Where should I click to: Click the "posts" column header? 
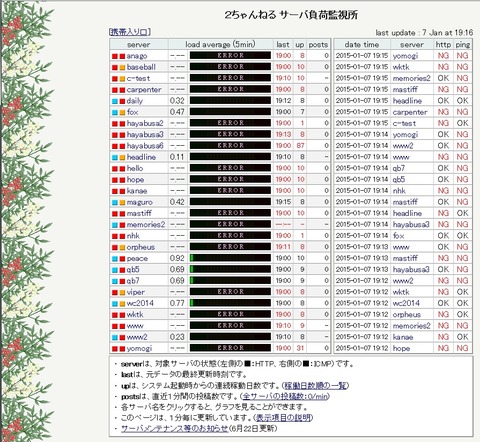[x=318, y=45]
